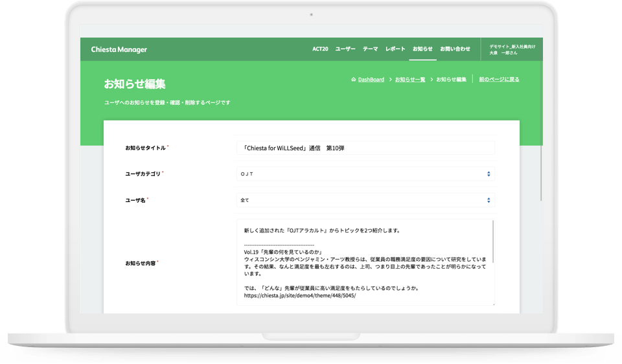Open the ユーザ名 dropdown showing 全て
This screenshot has height=364, width=622.
coord(365,200)
